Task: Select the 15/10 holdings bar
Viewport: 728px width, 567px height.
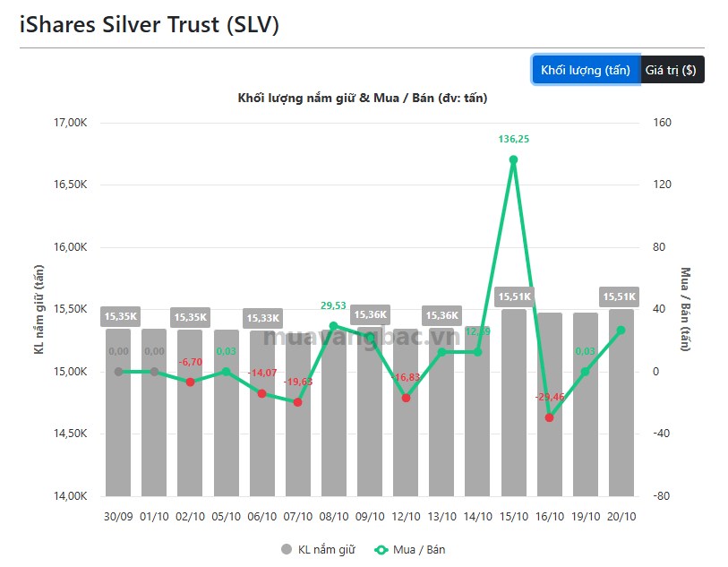Action: [513, 402]
